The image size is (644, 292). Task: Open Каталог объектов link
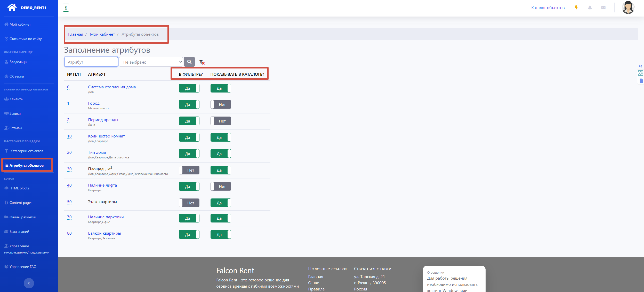click(x=548, y=8)
